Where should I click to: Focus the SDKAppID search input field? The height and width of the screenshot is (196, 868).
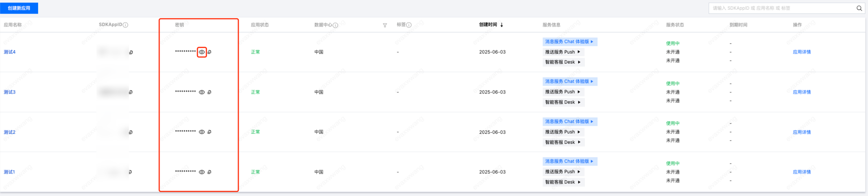pyautogui.click(x=781, y=8)
